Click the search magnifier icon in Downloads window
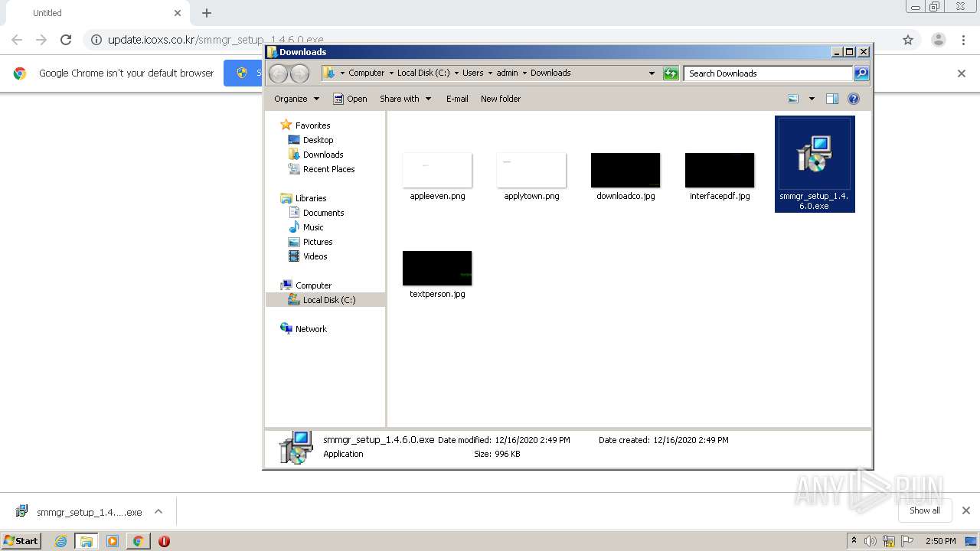The image size is (980, 551). (x=861, y=73)
